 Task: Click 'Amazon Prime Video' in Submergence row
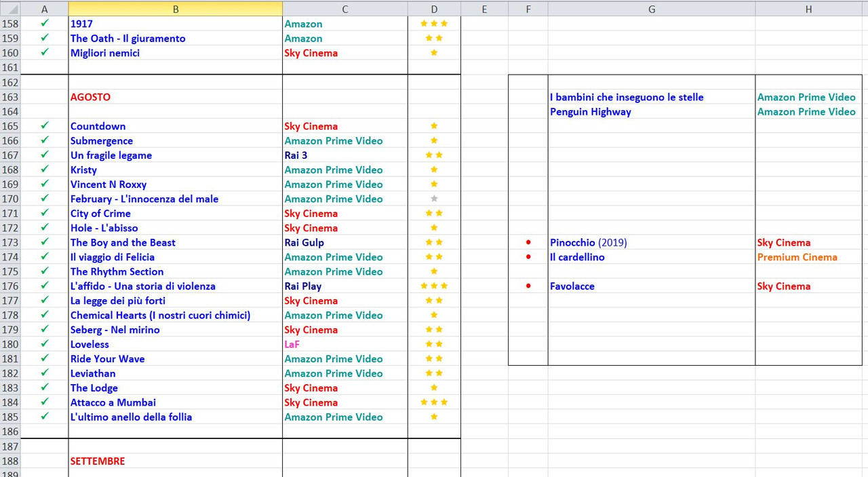point(344,140)
